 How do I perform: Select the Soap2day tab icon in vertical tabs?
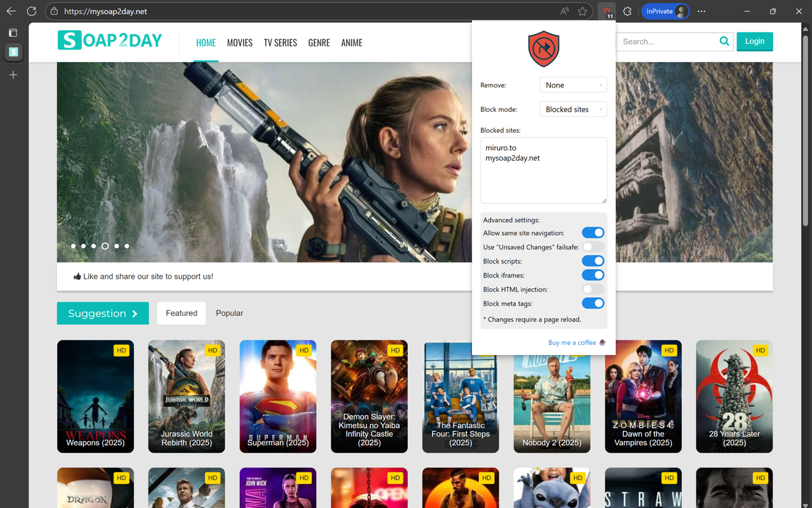[x=13, y=52]
